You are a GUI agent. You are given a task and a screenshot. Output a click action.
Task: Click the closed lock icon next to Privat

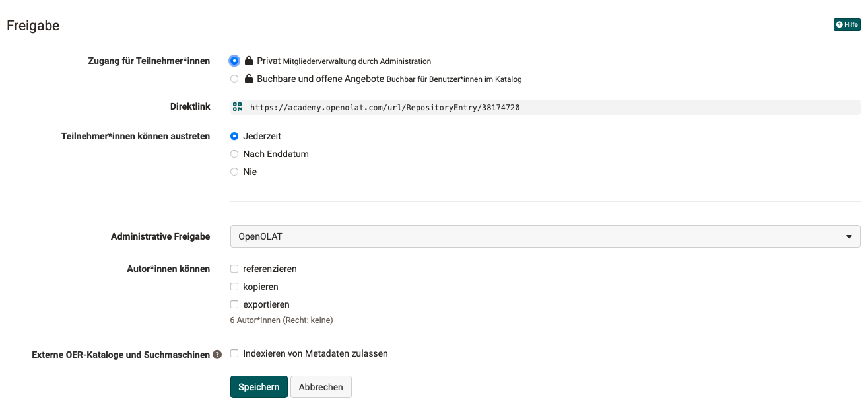click(248, 60)
